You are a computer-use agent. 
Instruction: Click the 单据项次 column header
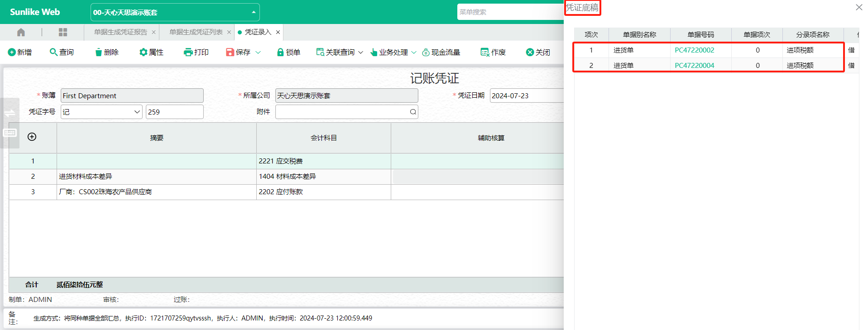point(757,35)
